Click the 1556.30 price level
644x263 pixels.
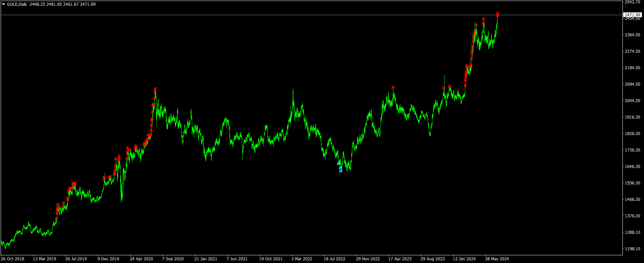(x=633, y=183)
